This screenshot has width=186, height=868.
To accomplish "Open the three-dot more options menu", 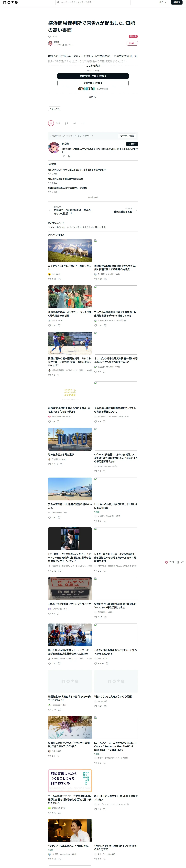I will click(83, 123).
